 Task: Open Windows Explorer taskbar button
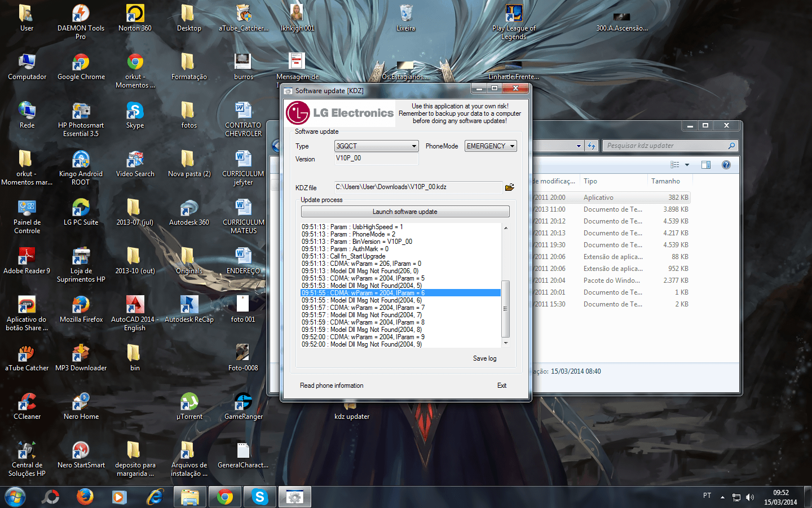click(x=190, y=497)
